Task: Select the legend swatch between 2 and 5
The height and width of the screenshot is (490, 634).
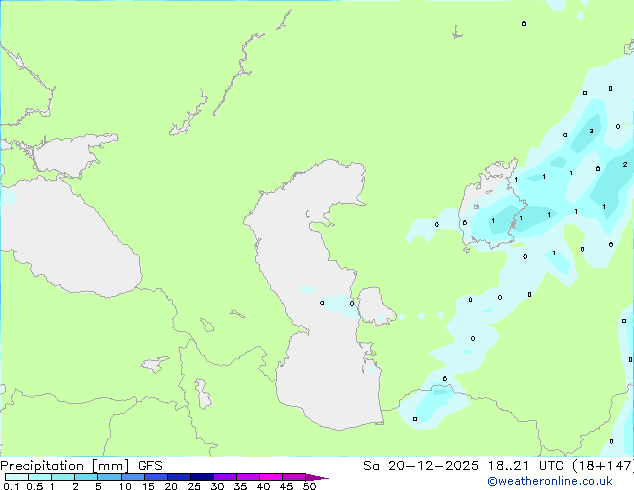Action: coord(86,477)
